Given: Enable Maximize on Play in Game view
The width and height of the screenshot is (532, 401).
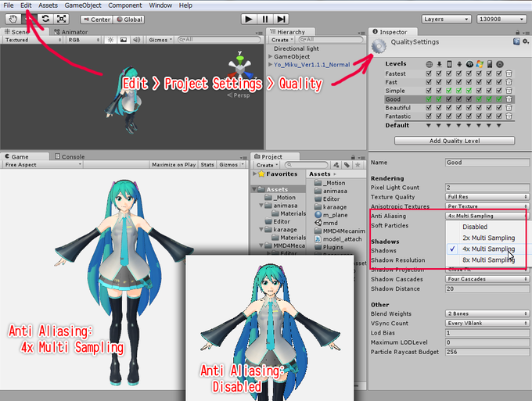Looking at the screenshot, I should point(174,164).
